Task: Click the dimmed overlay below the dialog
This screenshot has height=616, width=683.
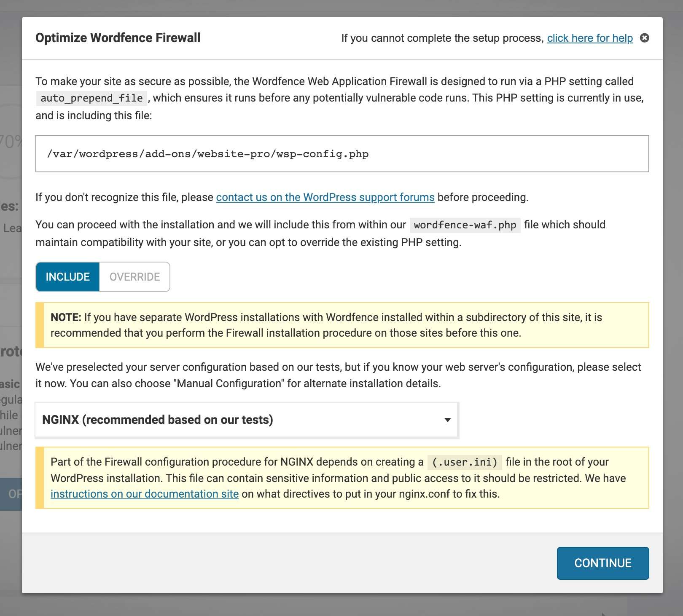Action: coord(341,605)
